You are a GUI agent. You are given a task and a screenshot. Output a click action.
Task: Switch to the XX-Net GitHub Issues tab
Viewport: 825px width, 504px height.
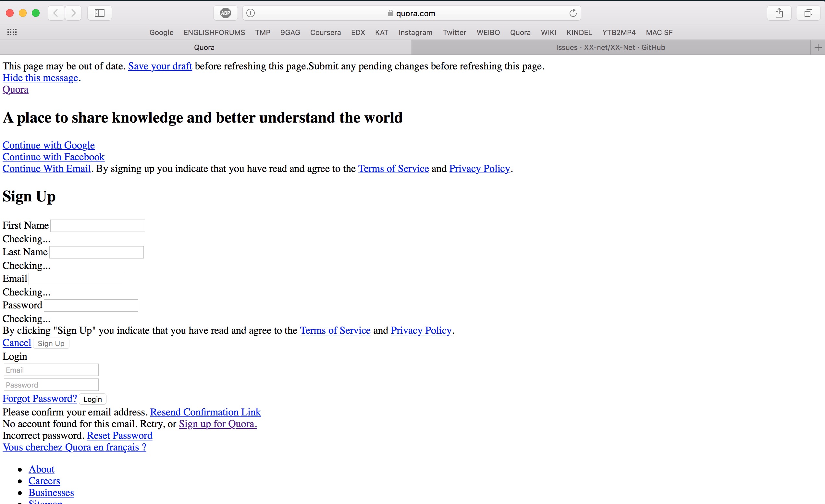[610, 48]
